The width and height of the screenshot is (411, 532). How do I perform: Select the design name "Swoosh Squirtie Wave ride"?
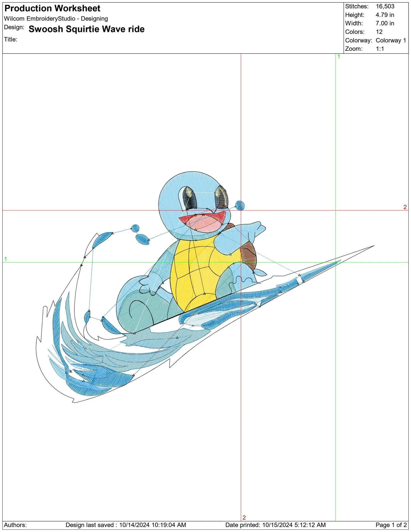87,29
